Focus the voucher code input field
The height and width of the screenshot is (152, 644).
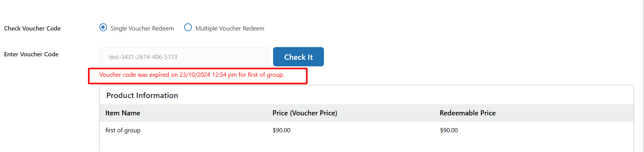[x=184, y=57]
